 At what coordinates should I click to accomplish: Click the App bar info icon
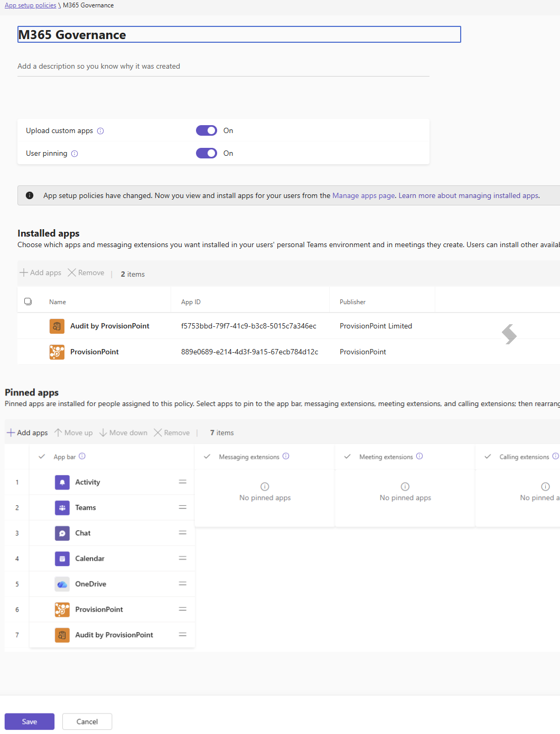click(x=82, y=456)
